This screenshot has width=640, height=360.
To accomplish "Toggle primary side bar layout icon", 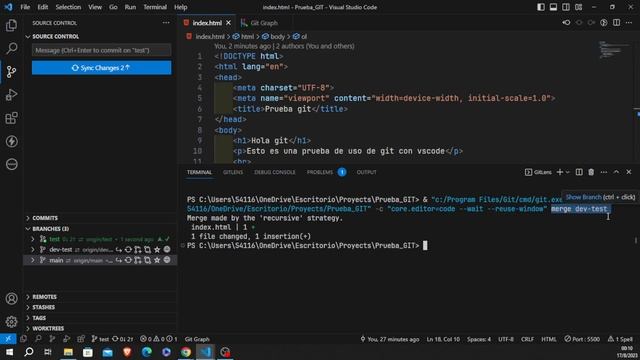I will (x=541, y=7).
